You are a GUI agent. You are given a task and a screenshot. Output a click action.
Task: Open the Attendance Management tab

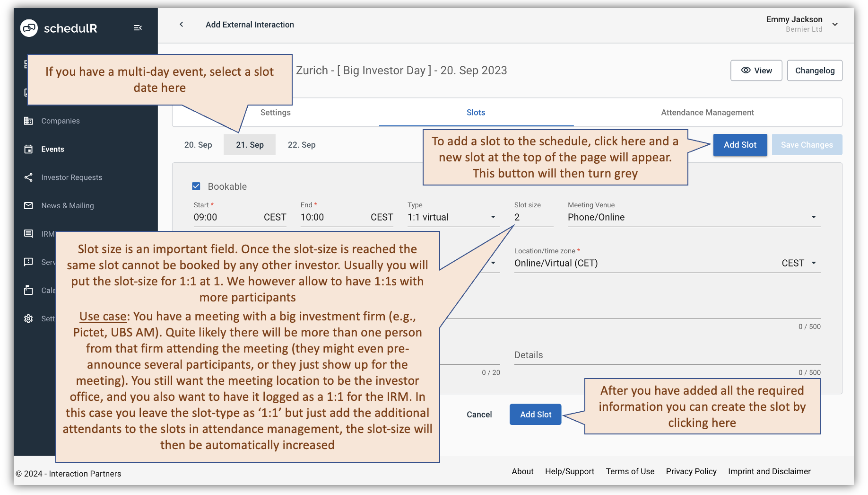(707, 112)
